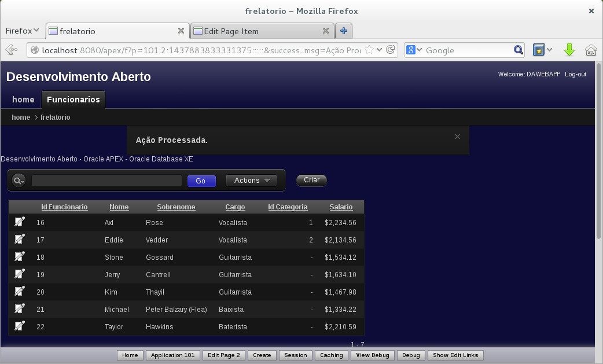Click the edit icon for Axl Rose row

20,222
